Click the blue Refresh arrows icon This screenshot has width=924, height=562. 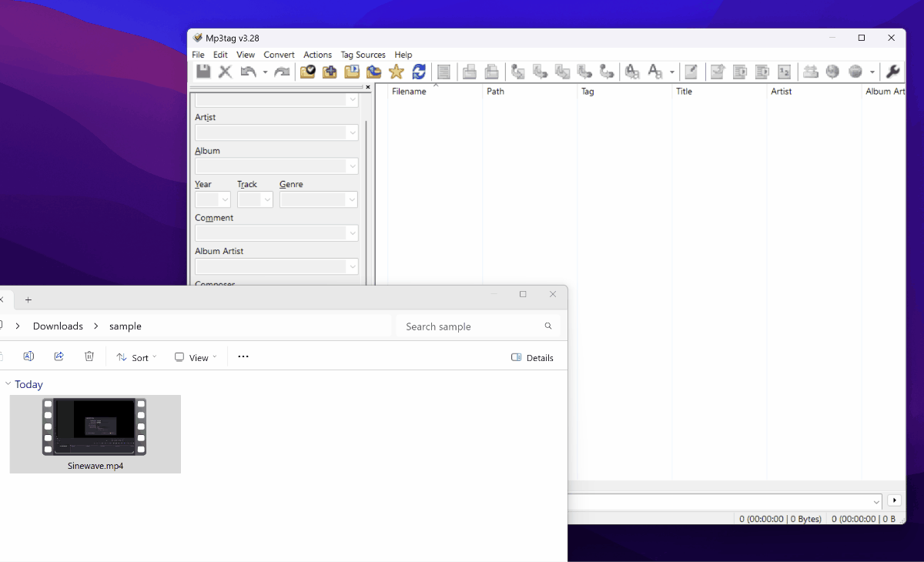(x=419, y=72)
